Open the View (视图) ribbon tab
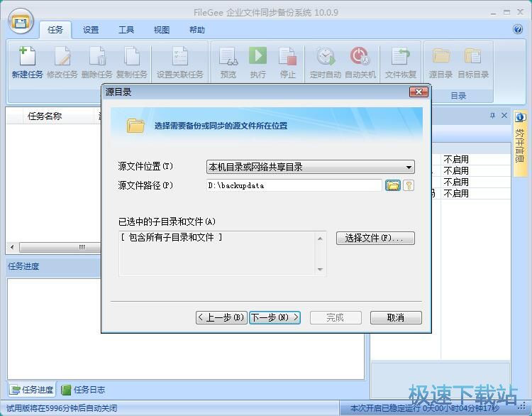532x416 pixels. tap(162, 30)
